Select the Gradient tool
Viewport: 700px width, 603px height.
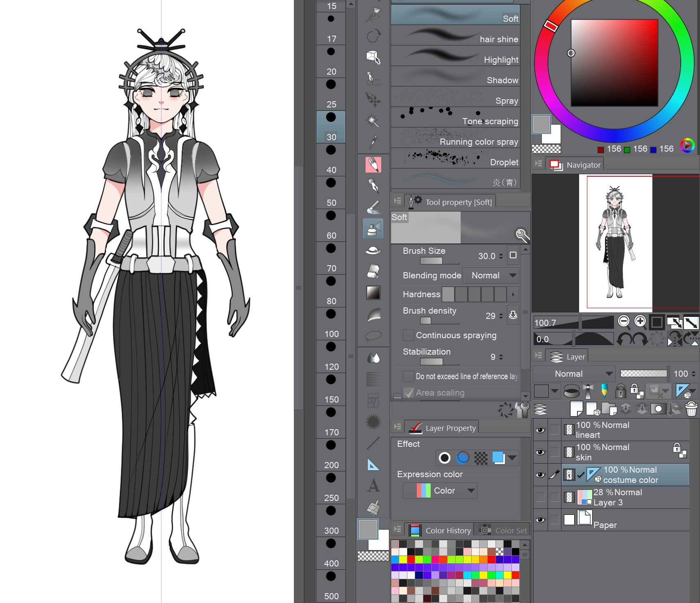click(x=373, y=293)
